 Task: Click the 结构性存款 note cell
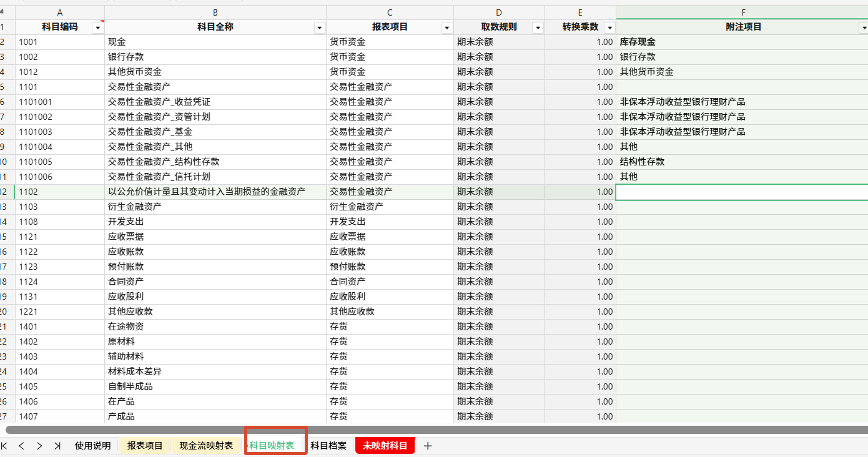[742, 162]
